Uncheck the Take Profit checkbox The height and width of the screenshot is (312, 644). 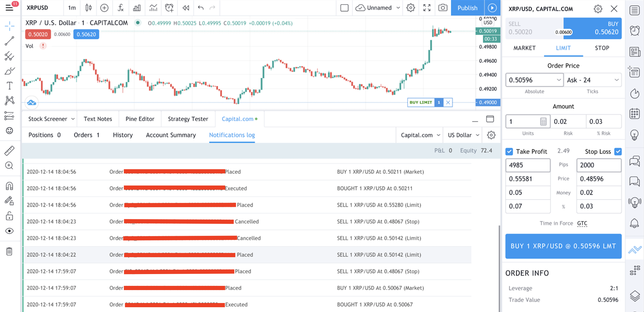click(x=509, y=152)
